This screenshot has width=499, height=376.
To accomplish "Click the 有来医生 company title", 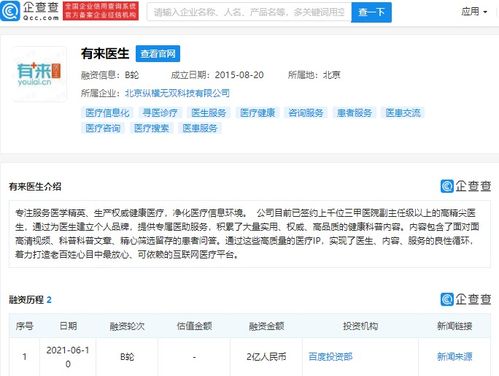I will (105, 54).
